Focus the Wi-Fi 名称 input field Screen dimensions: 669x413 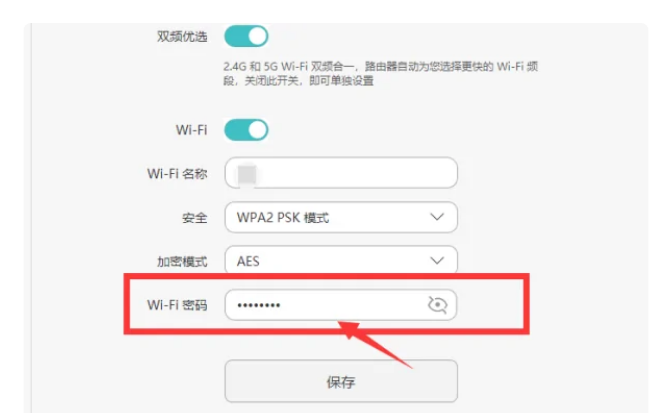click(x=341, y=173)
